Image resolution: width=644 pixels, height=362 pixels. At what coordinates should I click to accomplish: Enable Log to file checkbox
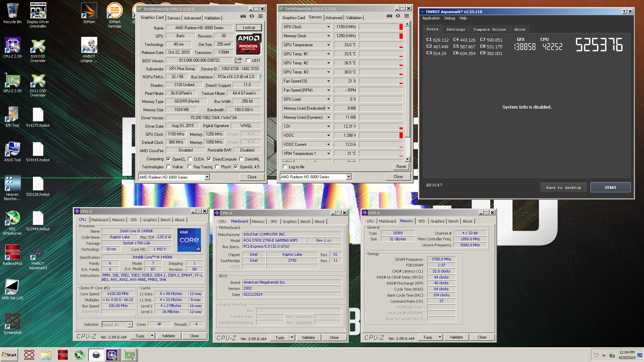pyautogui.click(x=285, y=167)
